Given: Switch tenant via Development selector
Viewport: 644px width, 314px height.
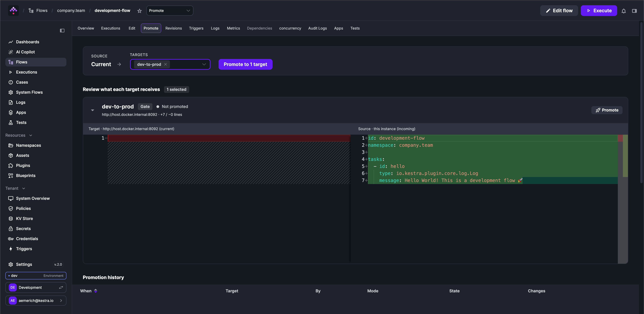Looking at the screenshot, I should 36,287.
